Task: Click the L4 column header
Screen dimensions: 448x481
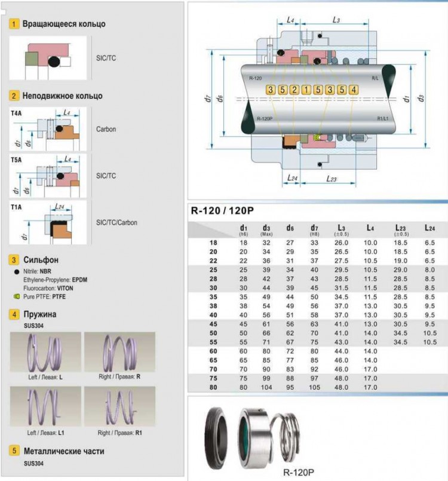Action: (370, 228)
